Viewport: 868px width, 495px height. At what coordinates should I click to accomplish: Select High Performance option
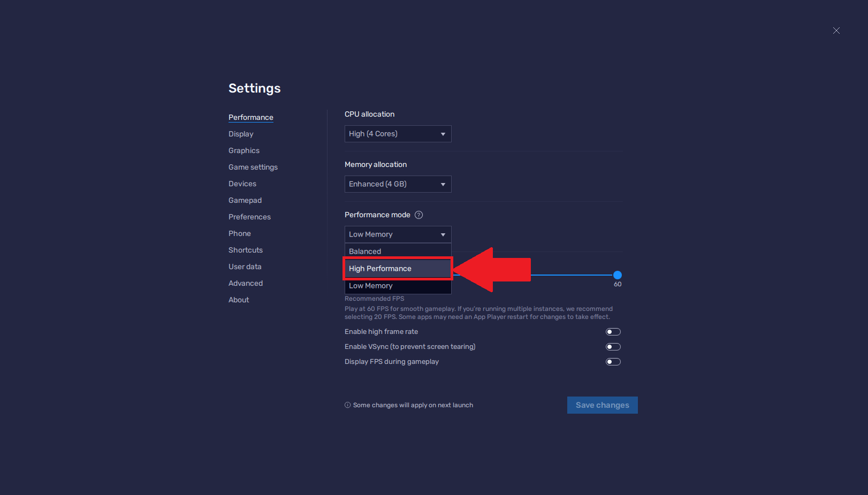pyautogui.click(x=398, y=269)
